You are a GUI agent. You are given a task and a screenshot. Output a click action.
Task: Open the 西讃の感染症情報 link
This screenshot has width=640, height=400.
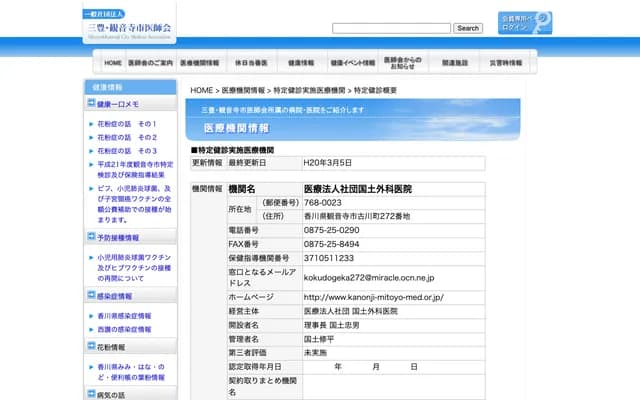click(124, 329)
